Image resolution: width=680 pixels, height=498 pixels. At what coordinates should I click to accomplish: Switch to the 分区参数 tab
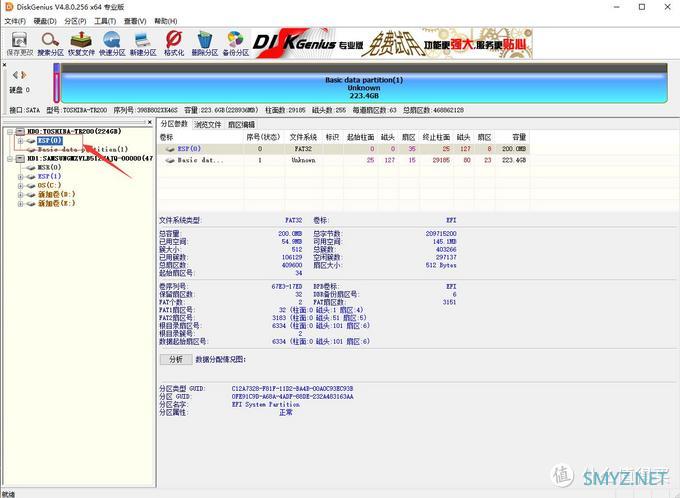[174, 124]
